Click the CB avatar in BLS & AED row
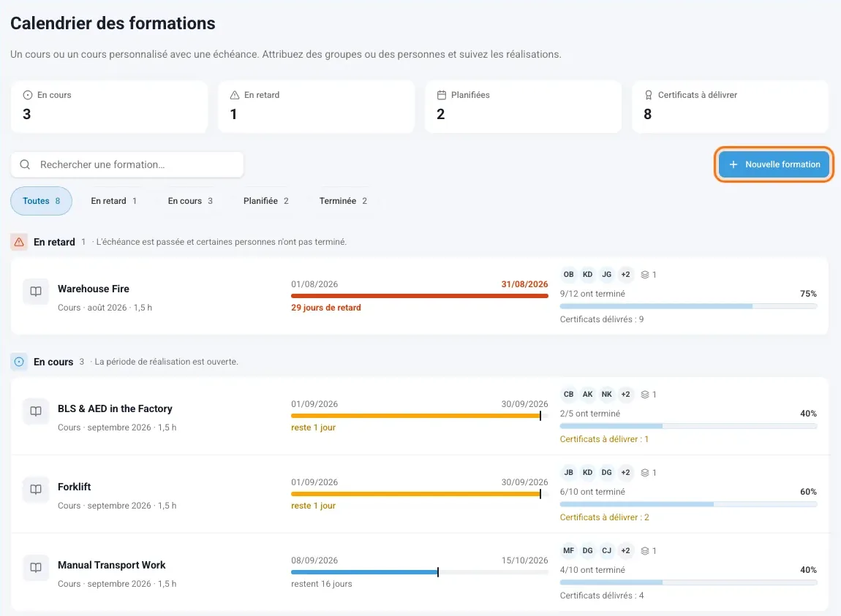The width and height of the screenshot is (841, 616). 568,395
